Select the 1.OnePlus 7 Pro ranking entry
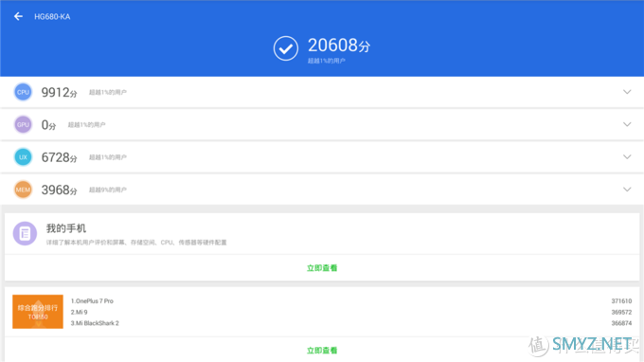The height and width of the screenshot is (362, 644). click(x=92, y=301)
